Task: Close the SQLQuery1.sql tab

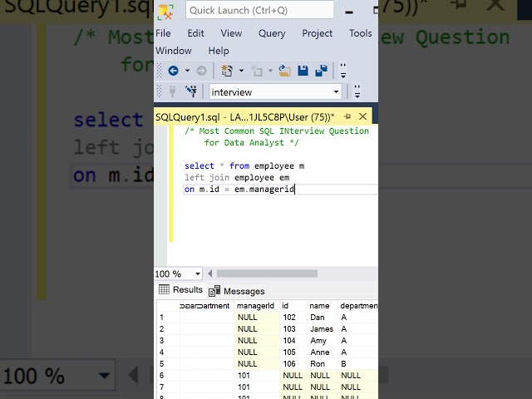Action: 362,116
